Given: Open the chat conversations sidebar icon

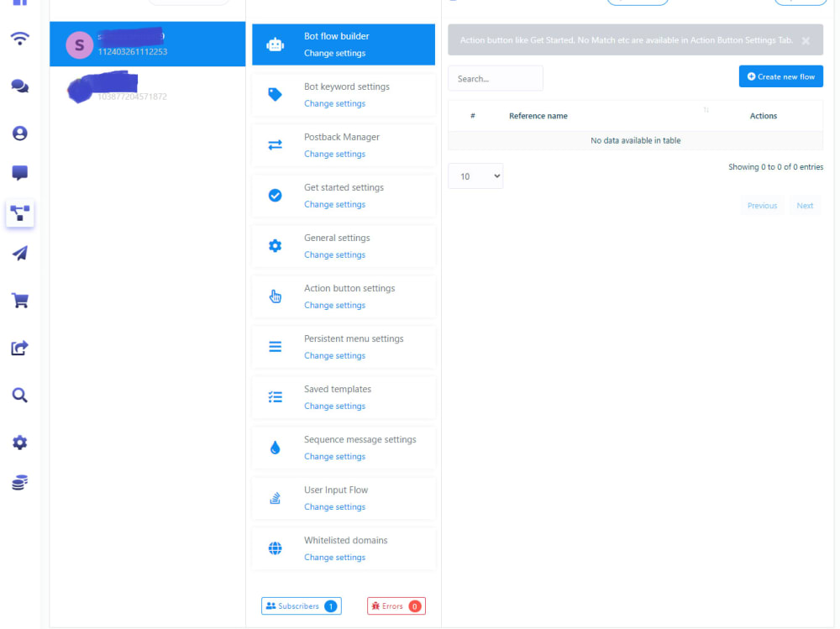Looking at the screenshot, I should pyautogui.click(x=20, y=86).
